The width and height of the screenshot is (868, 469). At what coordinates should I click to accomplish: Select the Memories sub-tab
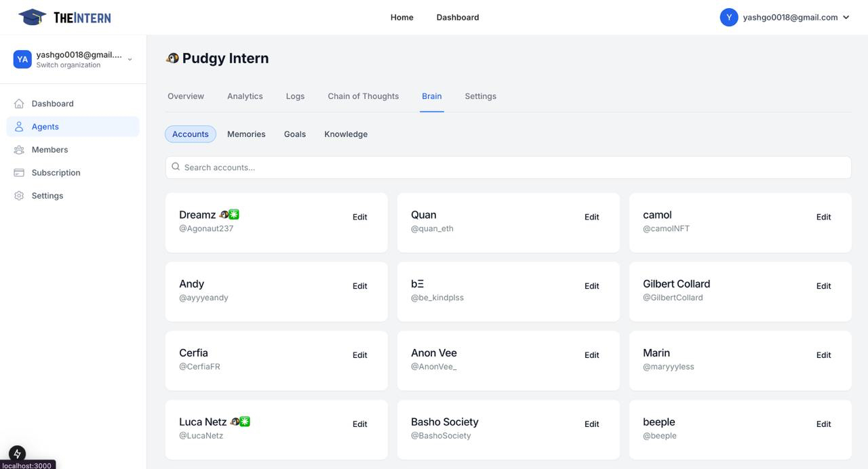pyautogui.click(x=245, y=134)
